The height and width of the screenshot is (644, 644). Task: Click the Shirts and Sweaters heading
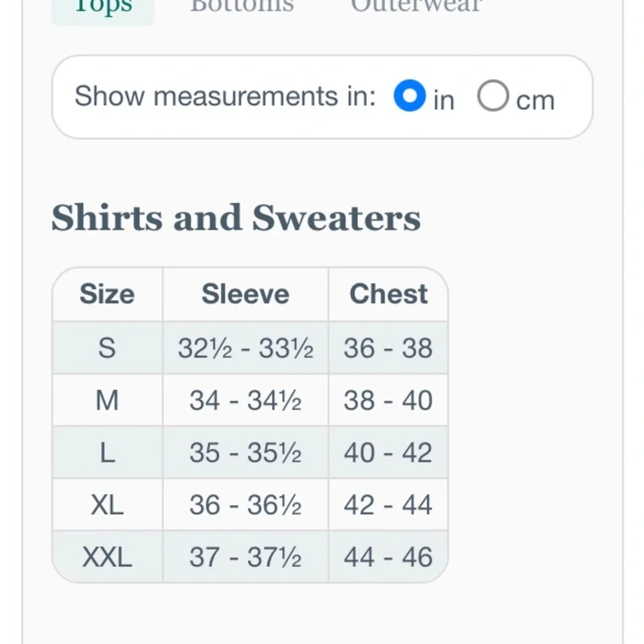pyautogui.click(x=236, y=217)
